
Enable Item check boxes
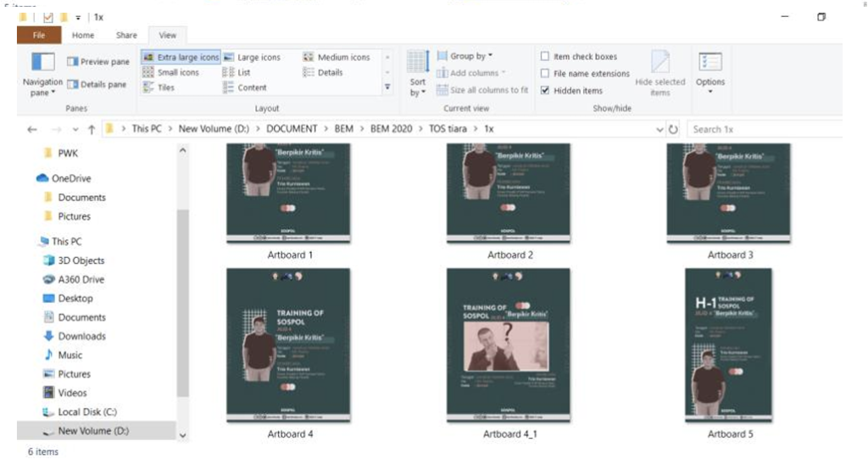(545, 57)
